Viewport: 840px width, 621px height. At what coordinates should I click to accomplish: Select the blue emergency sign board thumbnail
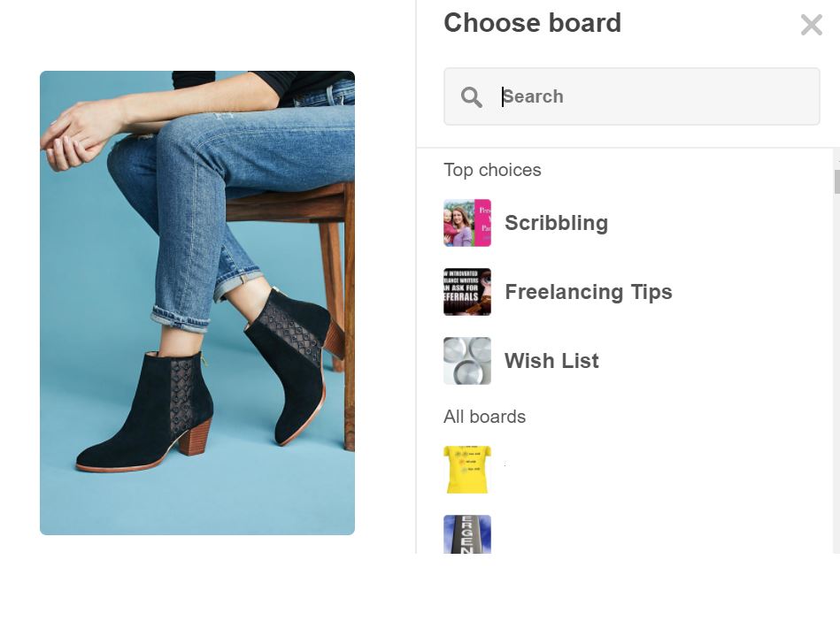pos(467,534)
